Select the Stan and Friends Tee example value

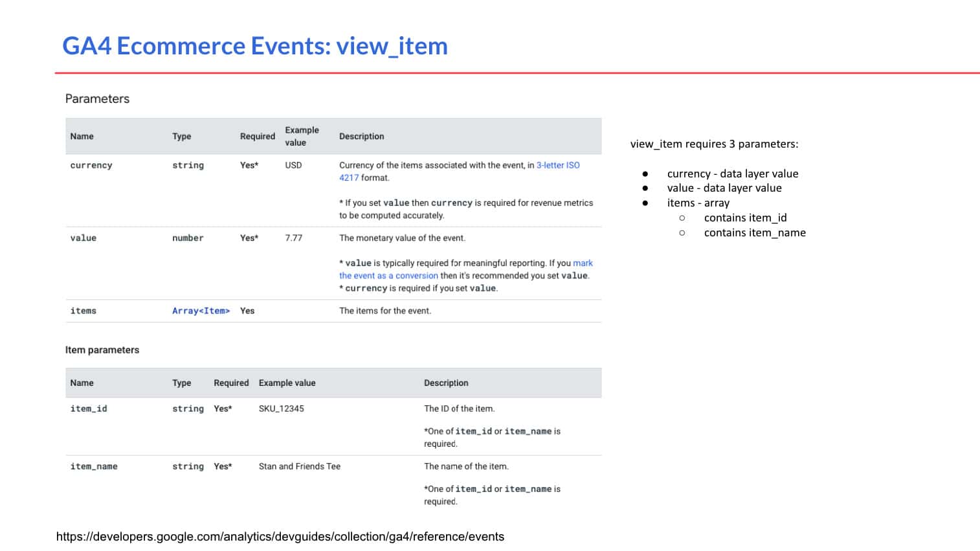pos(299,466)
